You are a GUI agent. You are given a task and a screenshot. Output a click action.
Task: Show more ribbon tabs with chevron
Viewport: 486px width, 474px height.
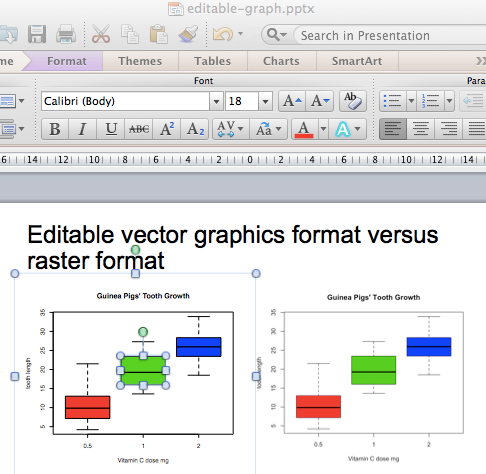[x=480, y=61]
